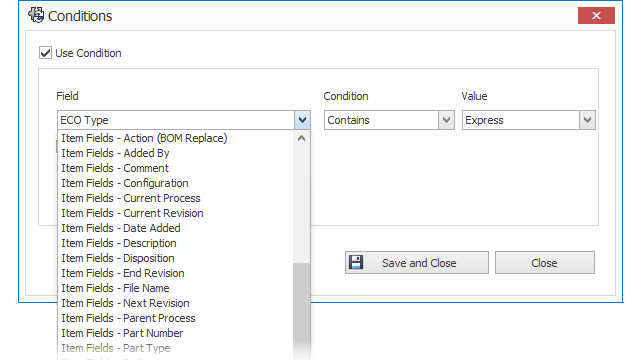Close the Conditions dialog window
640x360 pixels.
(596, 16)
